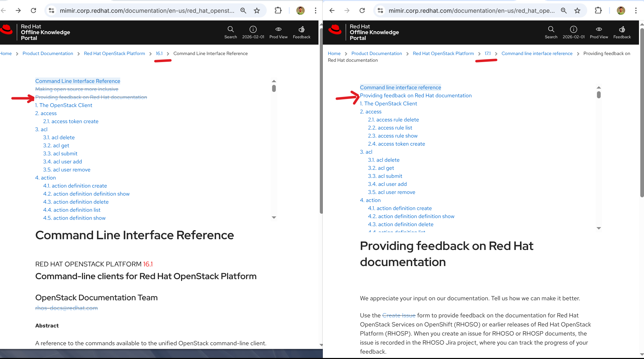This screenshot has height=359, width=644.
Task: Click the zoom magnifier in left address bar
Action: pos(243,10)
